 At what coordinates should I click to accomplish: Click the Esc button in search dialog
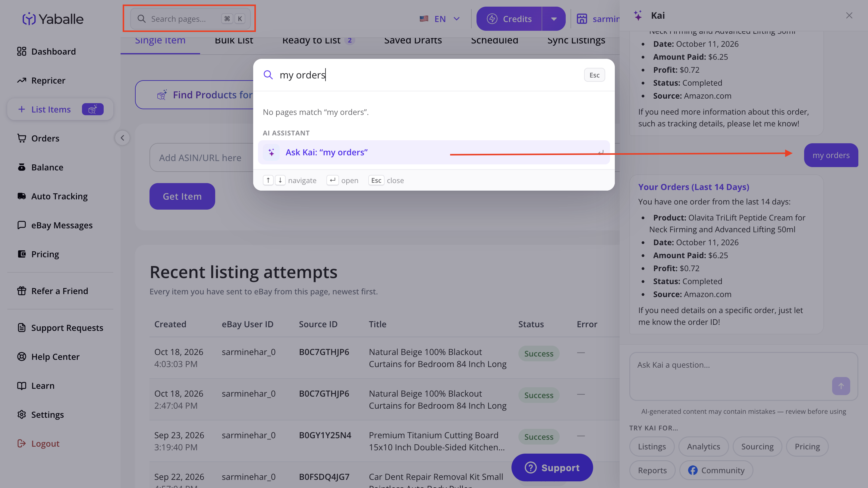[594, 75]
